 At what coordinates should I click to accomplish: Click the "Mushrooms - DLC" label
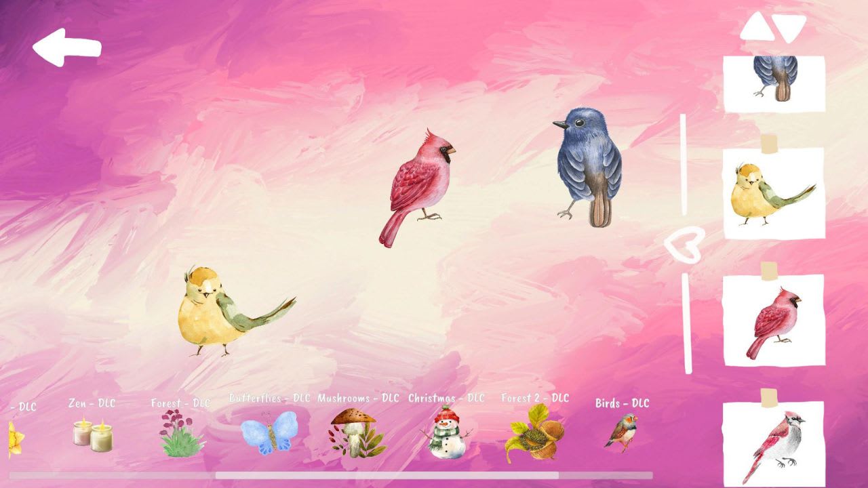click(358, 398)
